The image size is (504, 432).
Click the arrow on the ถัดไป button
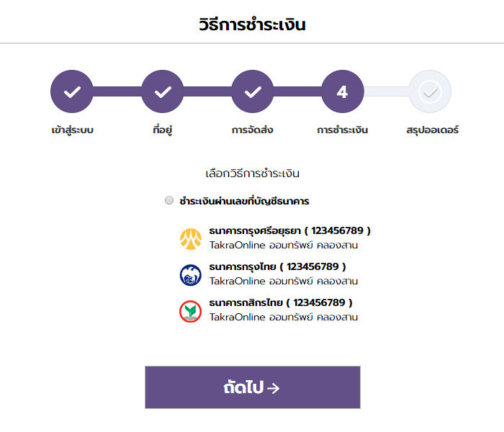coord(273,388)
